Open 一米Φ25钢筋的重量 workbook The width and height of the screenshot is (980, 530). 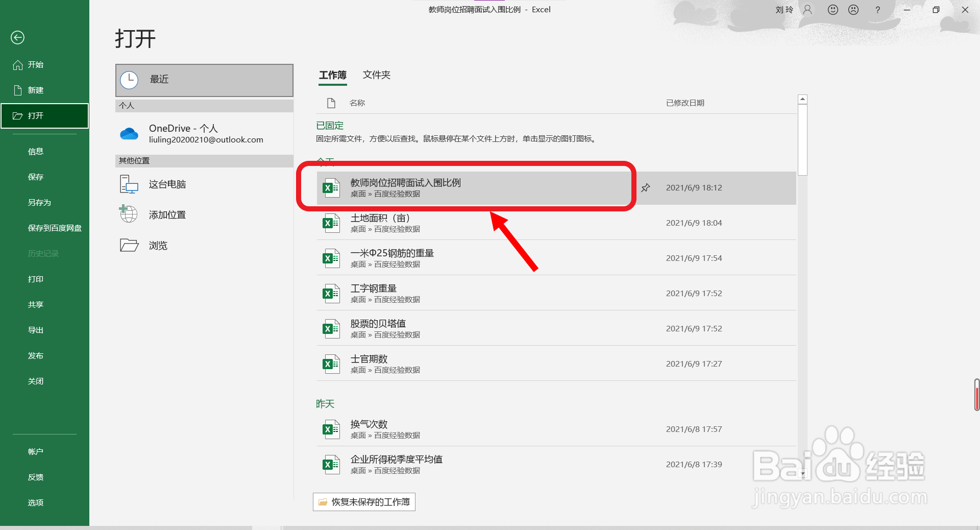[x=556, y=258]
